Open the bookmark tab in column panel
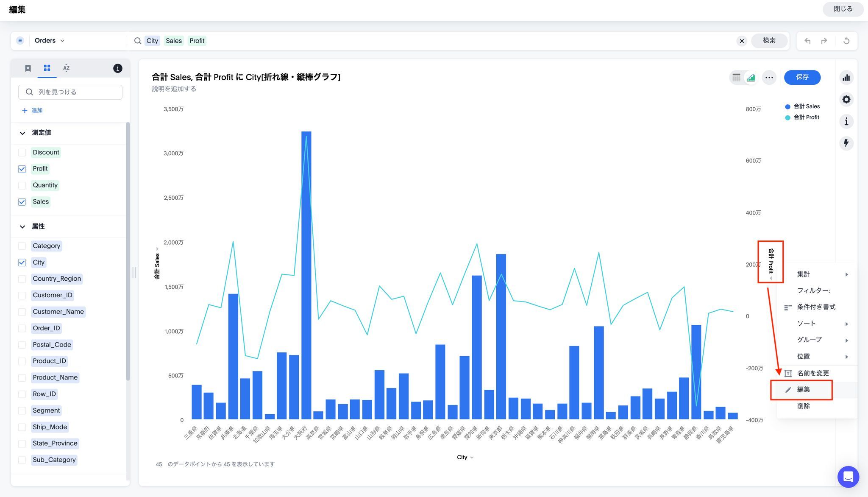The width and height of the screenshot is (868, 497). [x=28, y=68]
